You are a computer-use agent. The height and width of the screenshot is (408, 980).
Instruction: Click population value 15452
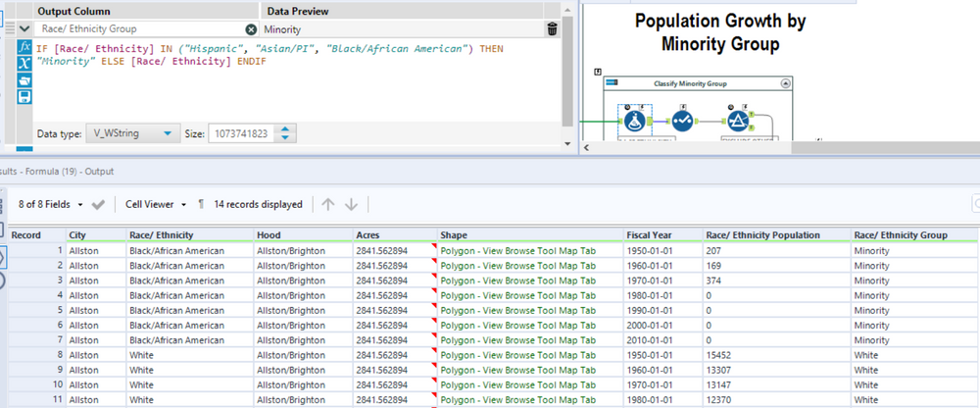pos(718,355)
